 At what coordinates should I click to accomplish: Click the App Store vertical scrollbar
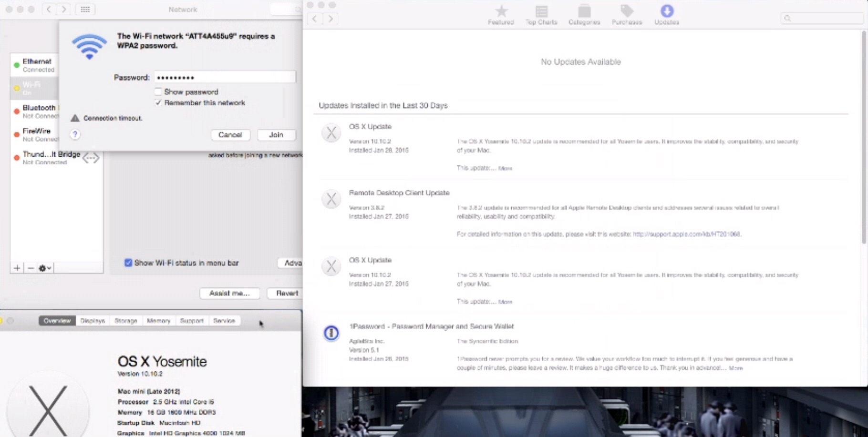point(864,138)
